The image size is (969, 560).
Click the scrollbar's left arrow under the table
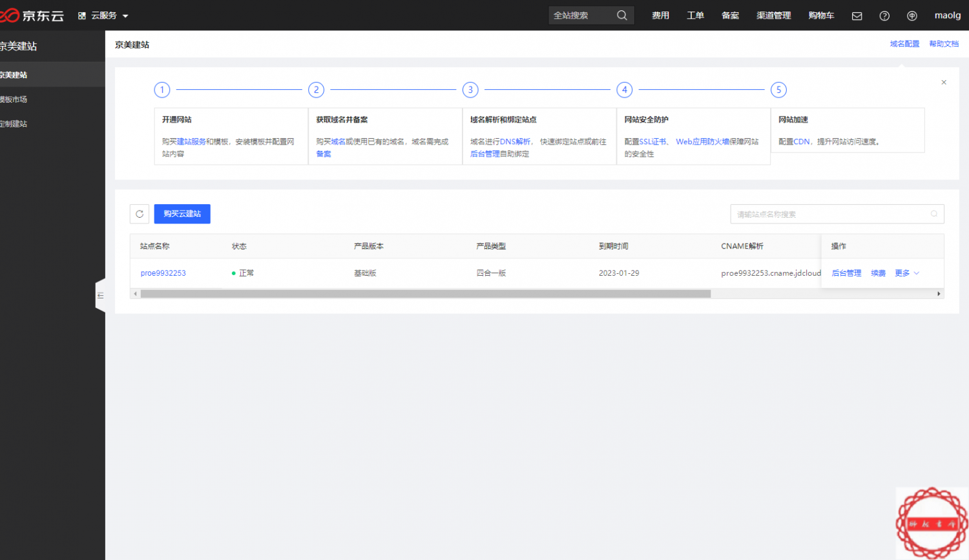coord(135,294)
